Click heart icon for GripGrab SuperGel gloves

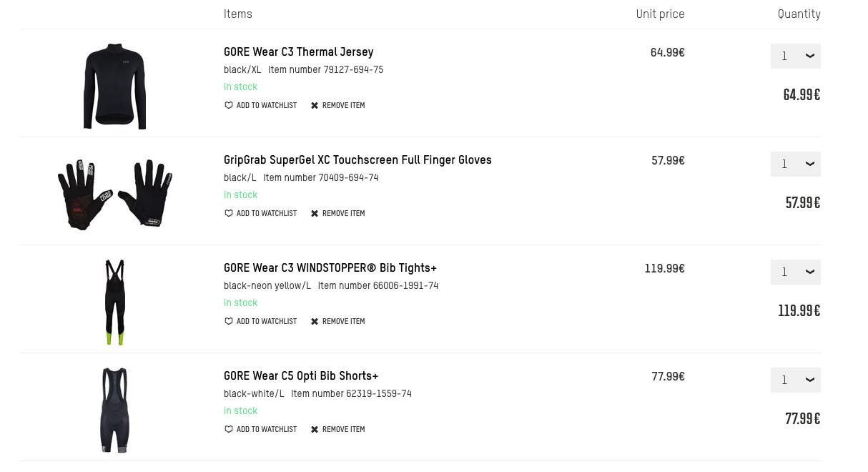229,214
